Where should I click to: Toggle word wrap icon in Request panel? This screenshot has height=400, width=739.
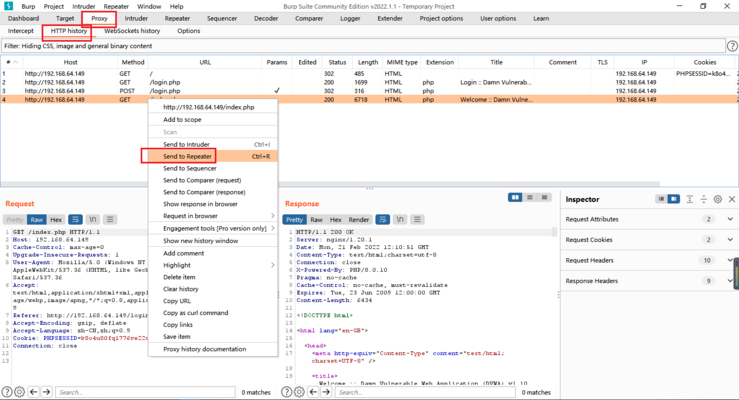[75, 219]
